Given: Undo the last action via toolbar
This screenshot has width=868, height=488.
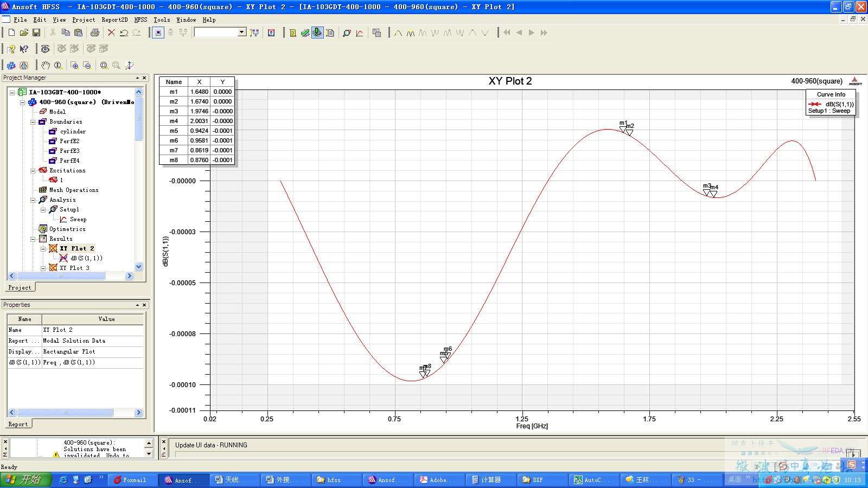Looking at the screenshot, I should (124, 33).
